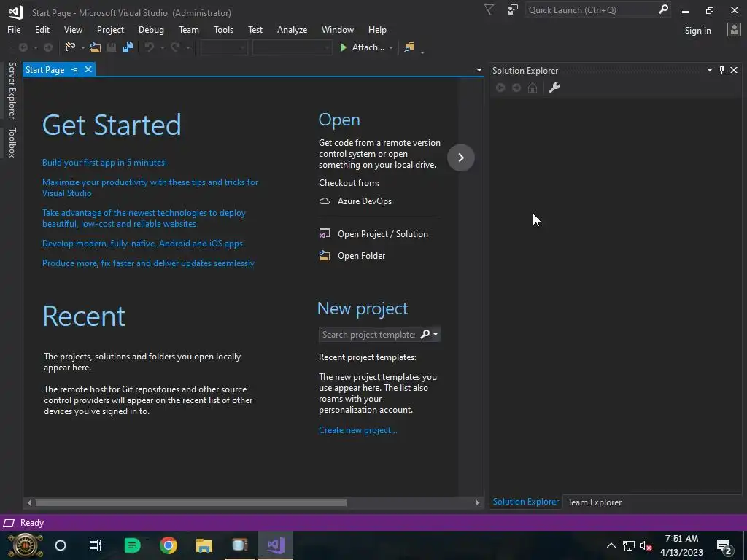Image resolution: width=747 pixels, height=560 pixels.
Task: Click the Find in Files toolbar icon
Action: (x=409, y=47)
